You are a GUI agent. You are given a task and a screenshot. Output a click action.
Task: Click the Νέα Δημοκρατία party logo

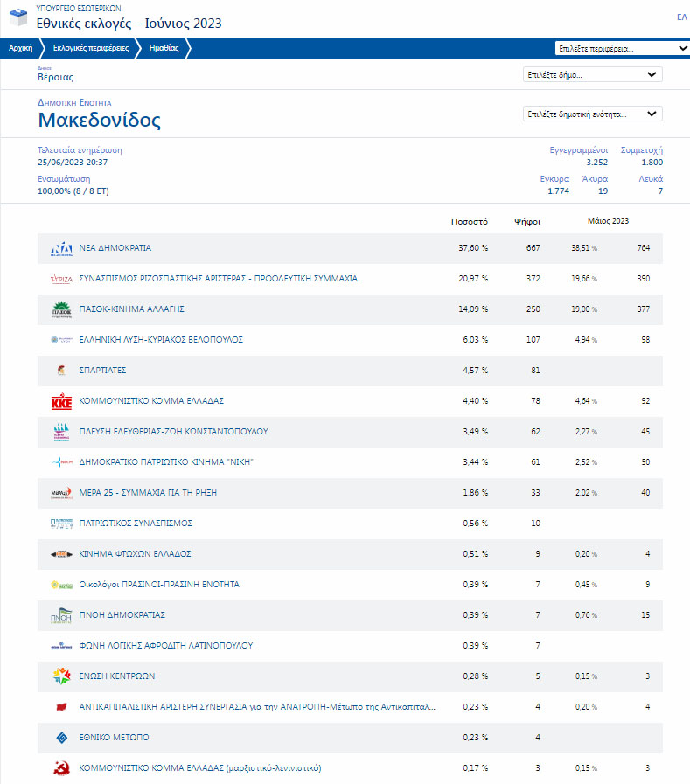click(x=61, y=248)
